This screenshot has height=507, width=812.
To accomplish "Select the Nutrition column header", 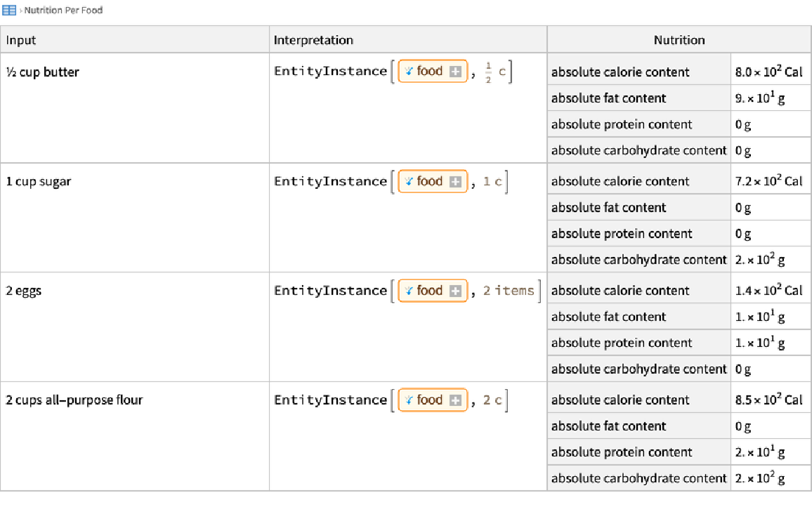I will click(x=679, y=40).
